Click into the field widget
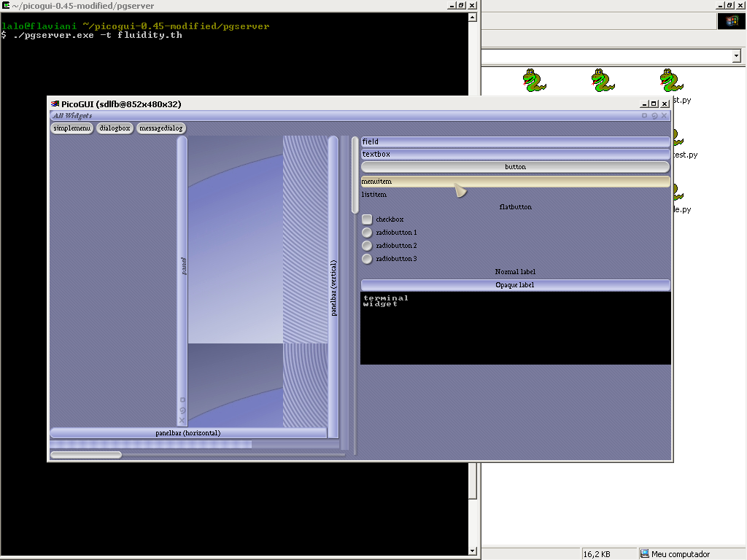The width and height of the screenshot is (747, 560). (516, 141)
